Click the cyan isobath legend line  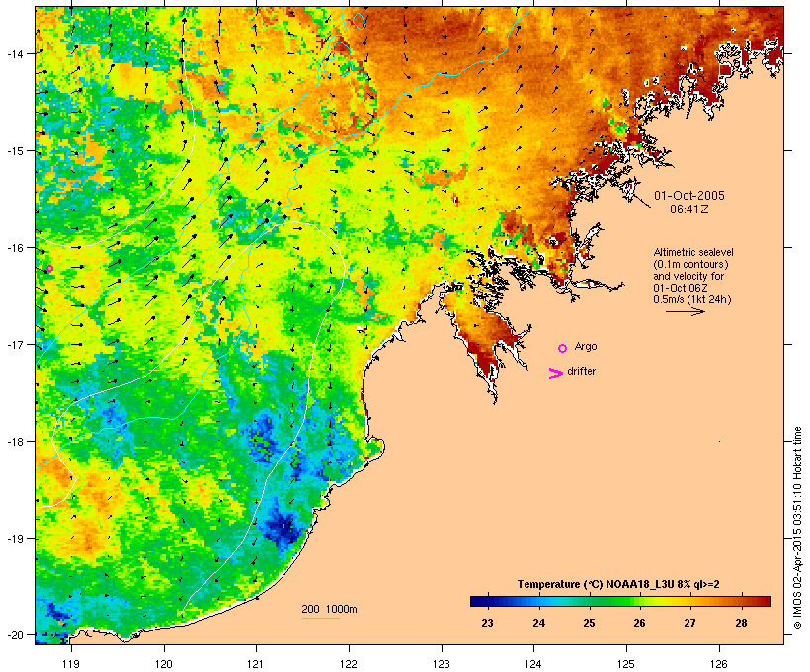320,618
